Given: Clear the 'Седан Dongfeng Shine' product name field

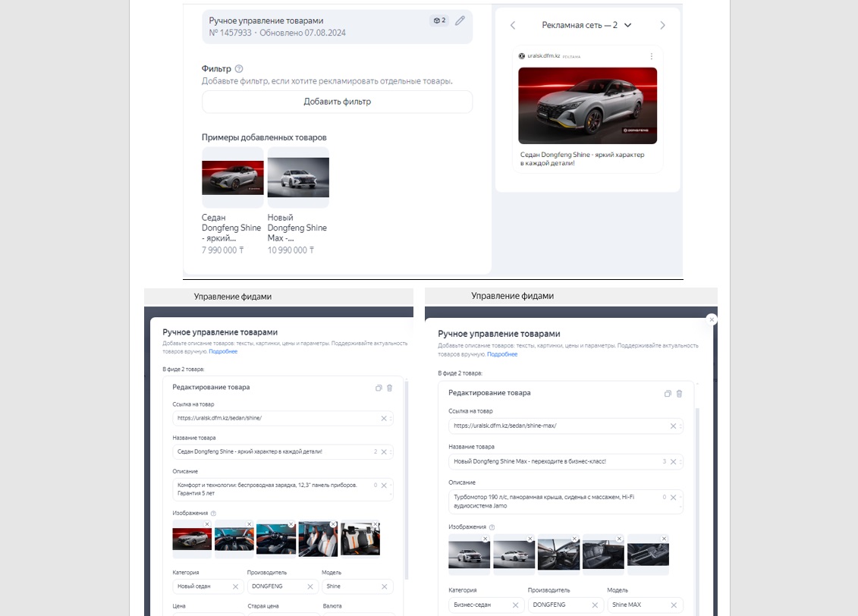Looking at the screenshot, I should (384, 452).
